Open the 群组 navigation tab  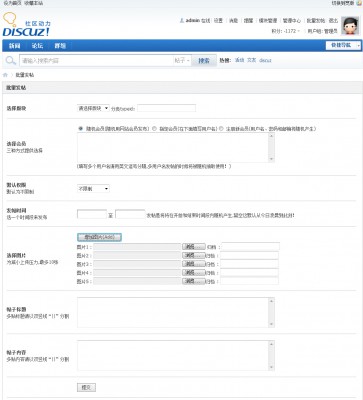pyautogui.click(x=60, y=46)
